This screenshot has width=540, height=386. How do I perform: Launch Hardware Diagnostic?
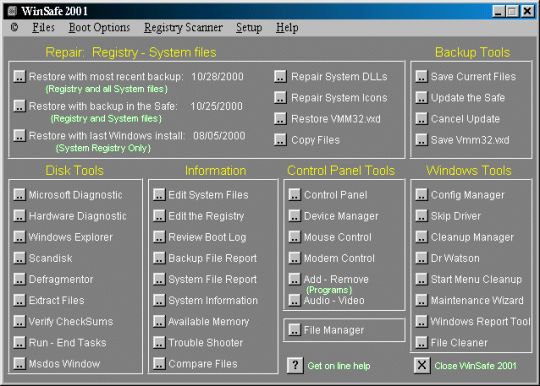(x=20, y=216)
